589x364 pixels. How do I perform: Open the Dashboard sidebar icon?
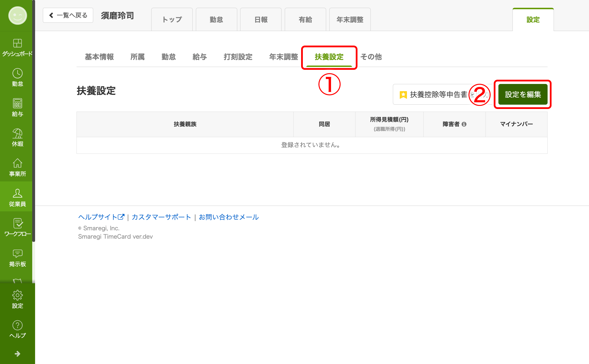tap(17, 44)
